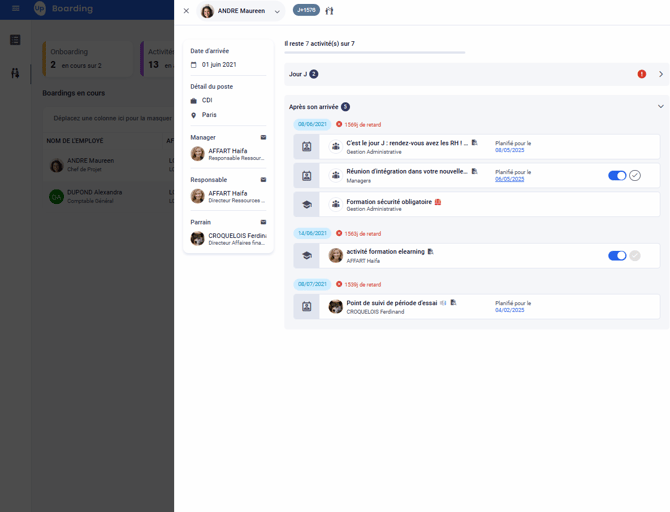The image size is (670, 512).
Task: Email the Responsable using the envelope icon
Action: [x=264, y=180]
